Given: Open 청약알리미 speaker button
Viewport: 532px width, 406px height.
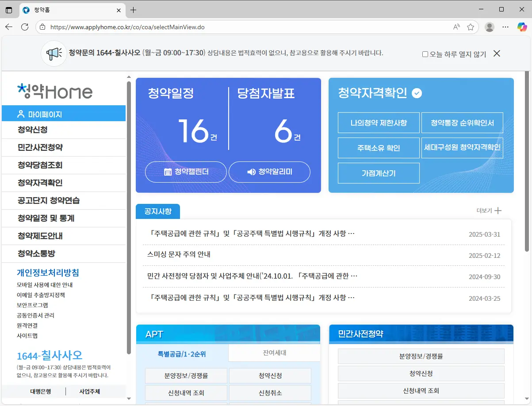Looking at the screenshot, I should tap(269, 172).
